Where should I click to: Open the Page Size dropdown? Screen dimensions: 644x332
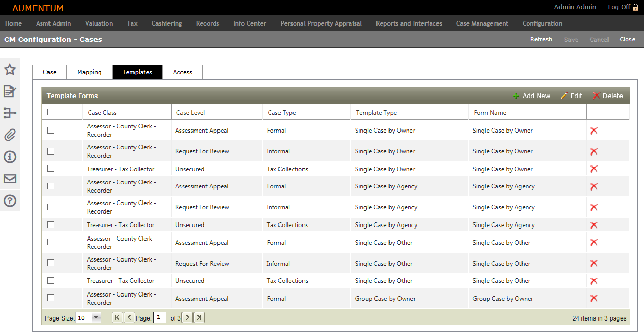(x=96, y=317)
